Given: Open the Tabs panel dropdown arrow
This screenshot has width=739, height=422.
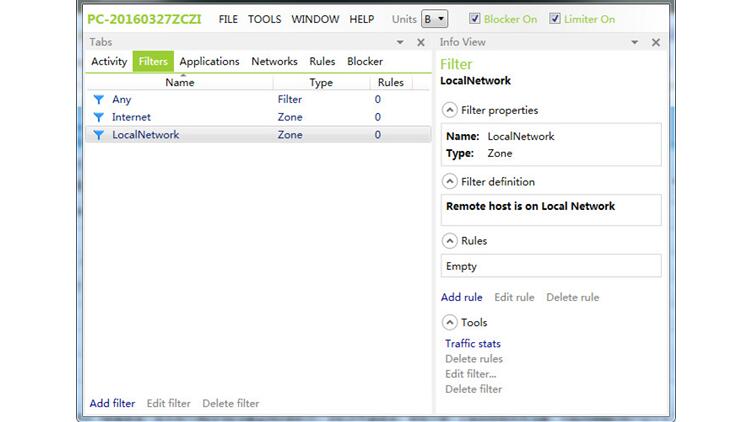Looking at the screenshot, I should tap(400, 42).
